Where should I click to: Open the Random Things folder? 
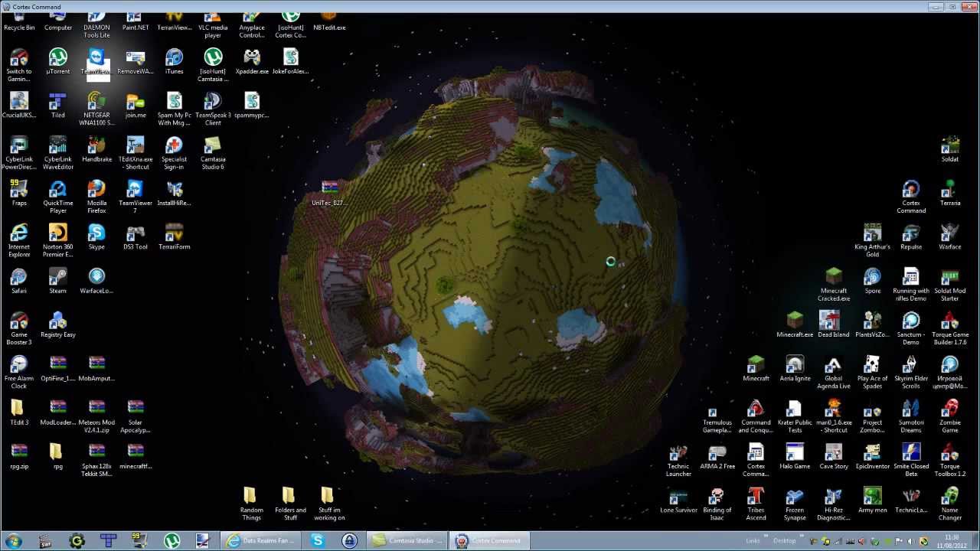click(251, 504)
